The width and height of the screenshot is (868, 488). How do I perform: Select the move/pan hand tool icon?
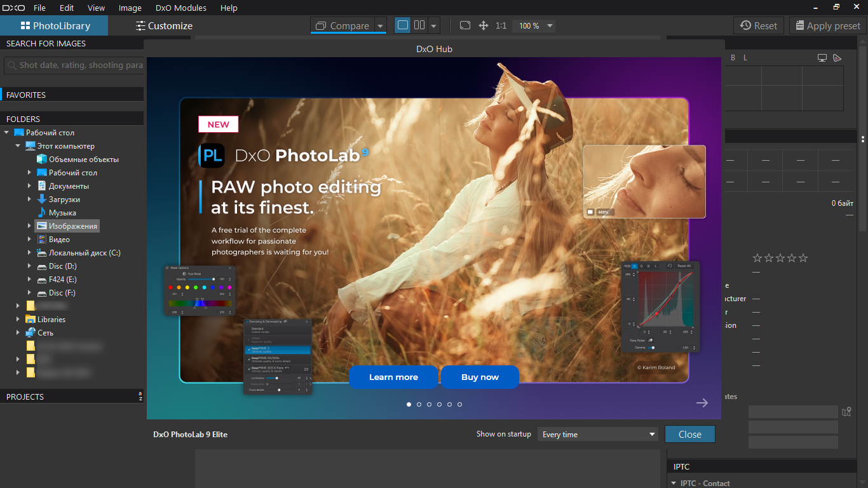[483, 25]
